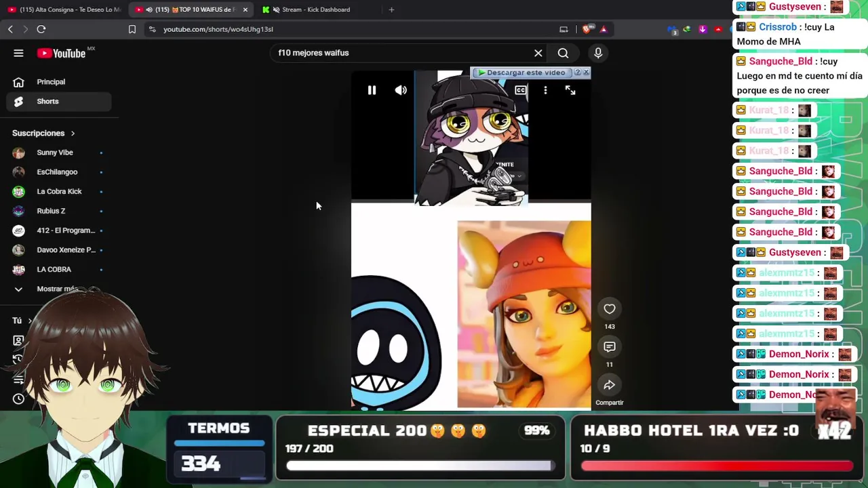Open the Sunny Vibe channel
The width and height of the screenshot is (868, 488).
coord(60,153)
